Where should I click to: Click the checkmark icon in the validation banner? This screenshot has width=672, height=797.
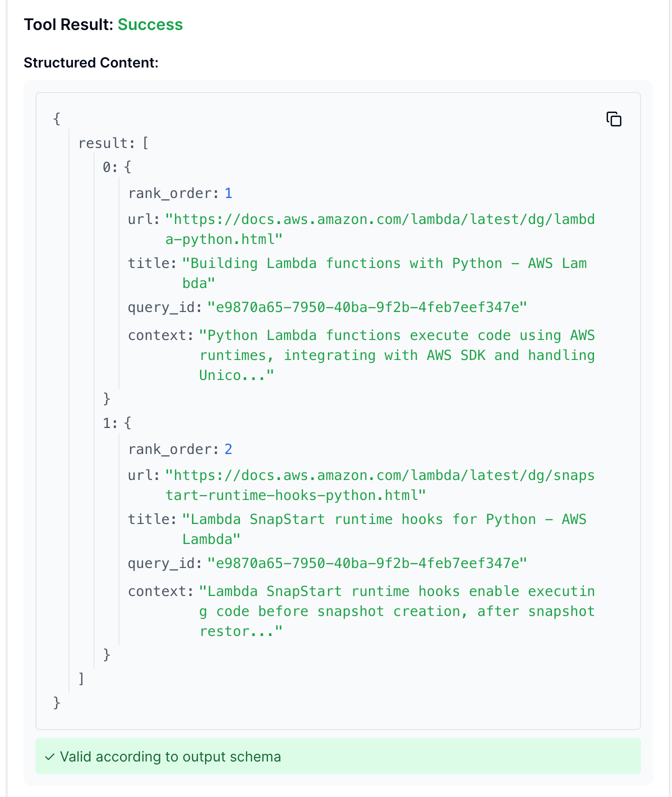click(49, 756)
